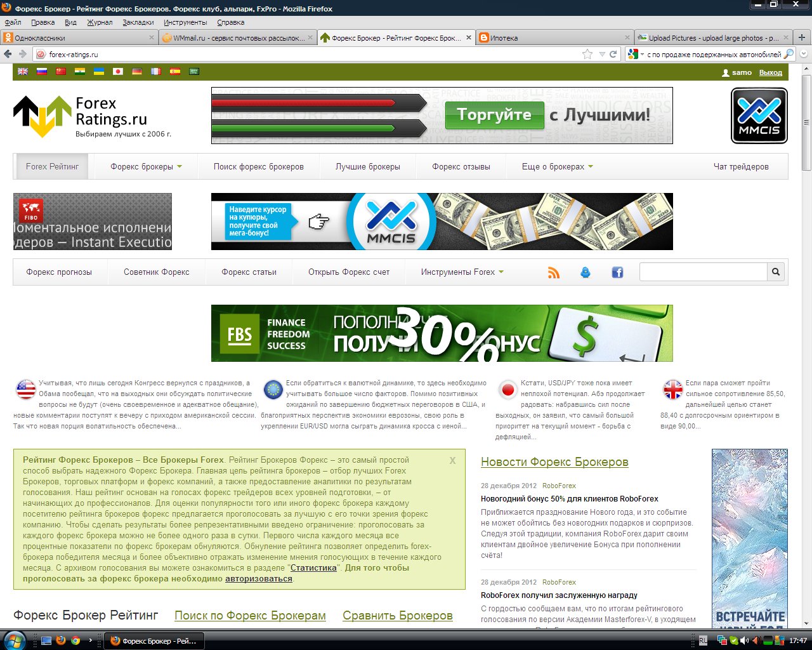812x650 pixels.
Task: Open the Закладки menu
Action: [x=138, y=22]
